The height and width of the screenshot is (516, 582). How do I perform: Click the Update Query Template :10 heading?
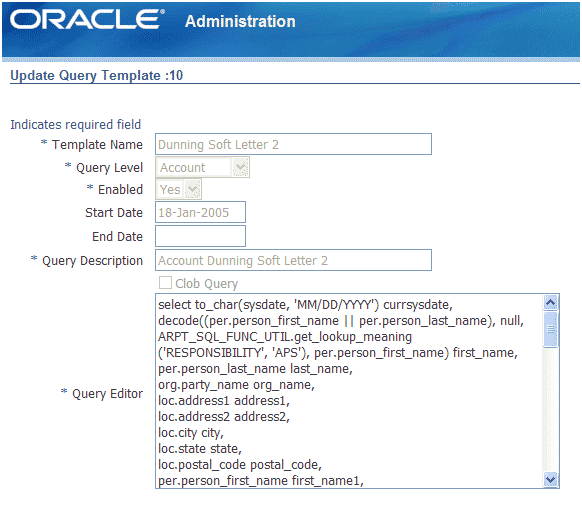(97, 75)
